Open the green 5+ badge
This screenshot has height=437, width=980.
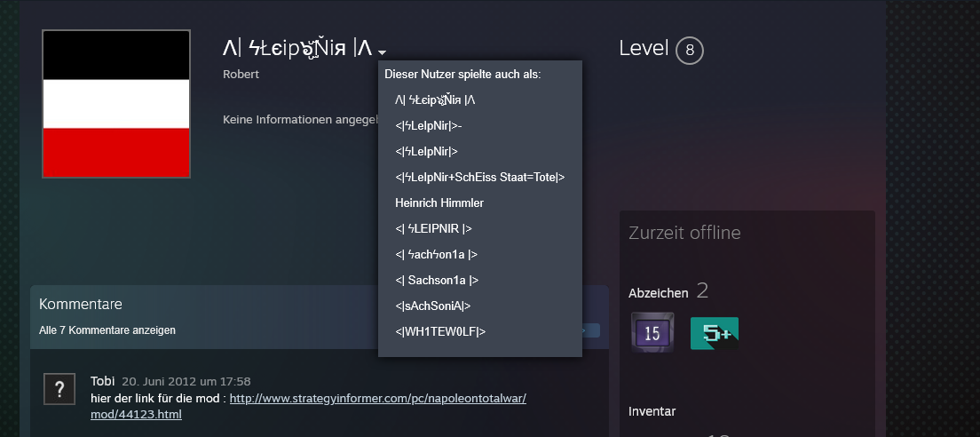(x=714, y=333)
